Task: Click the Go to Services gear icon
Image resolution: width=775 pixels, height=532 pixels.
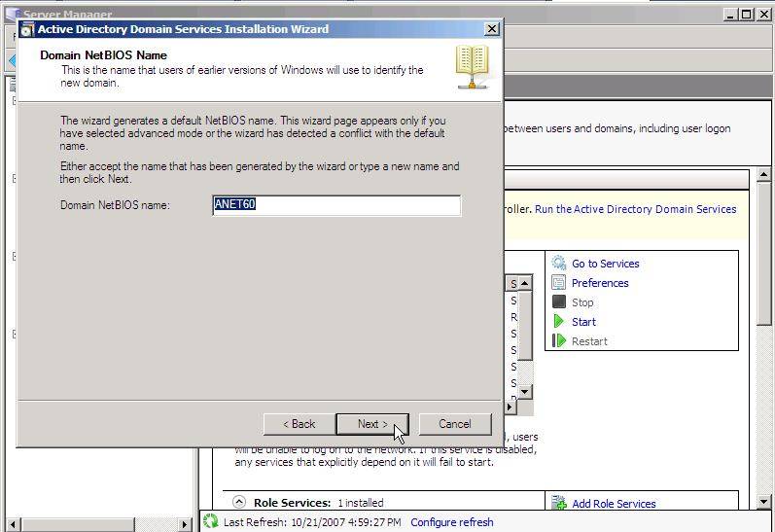Action: pyautogui.click(x=558, y=263)
